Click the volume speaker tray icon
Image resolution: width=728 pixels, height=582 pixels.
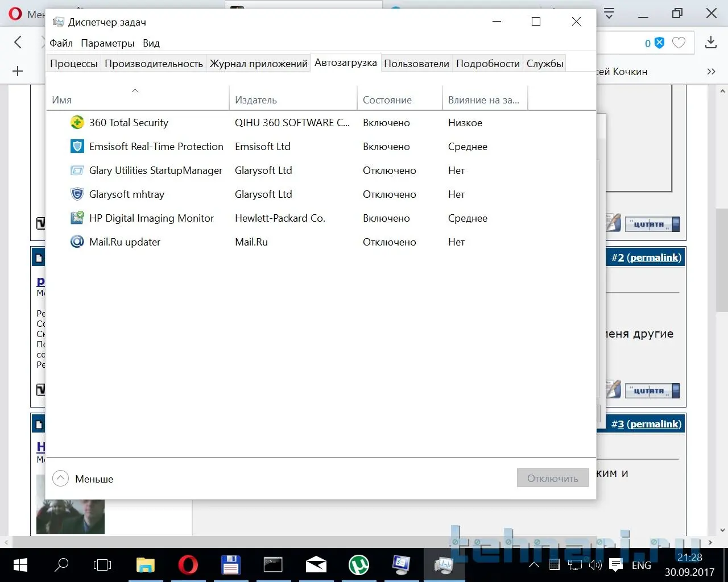coord(595,565)
